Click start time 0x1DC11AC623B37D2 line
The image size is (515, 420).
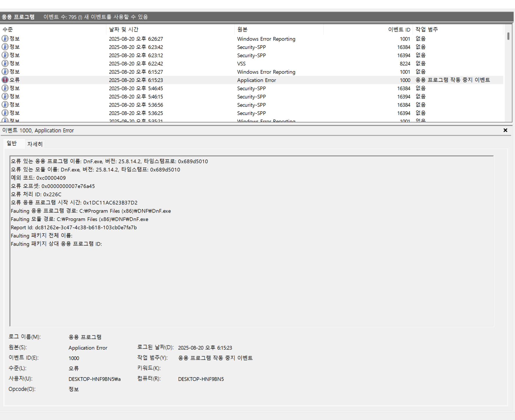pyautogui.click(x=74, y=202)
